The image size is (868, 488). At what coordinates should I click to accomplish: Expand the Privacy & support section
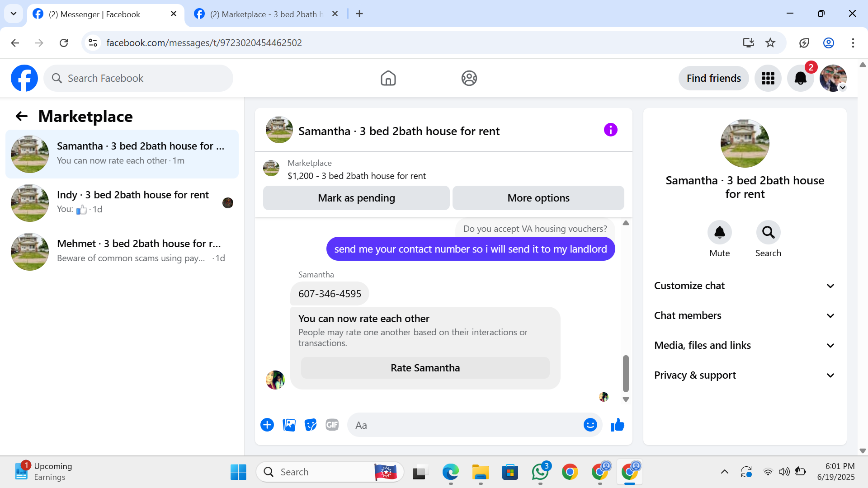pyautogui.click(x=745, y=375)
